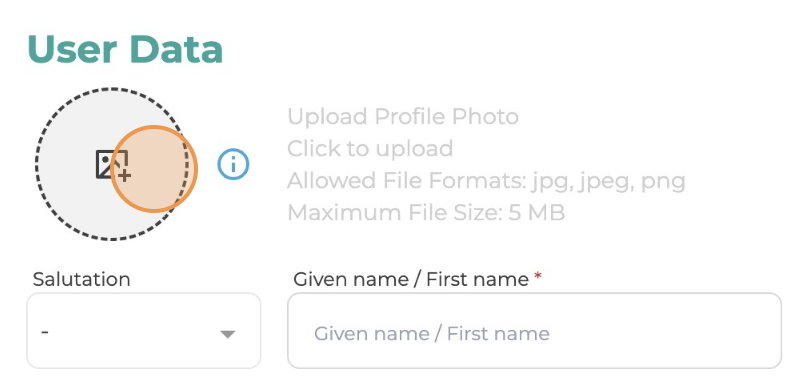802x388 pixels.
Task: Click the Given name / First name placeholder text
Action: (432, 334)
